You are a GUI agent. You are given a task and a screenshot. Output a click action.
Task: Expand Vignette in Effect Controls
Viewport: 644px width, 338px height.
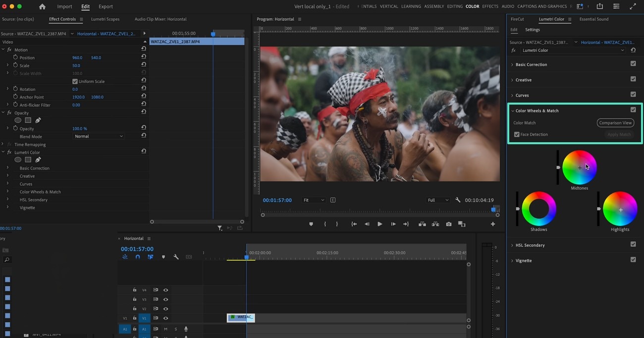tap(7, 208)
